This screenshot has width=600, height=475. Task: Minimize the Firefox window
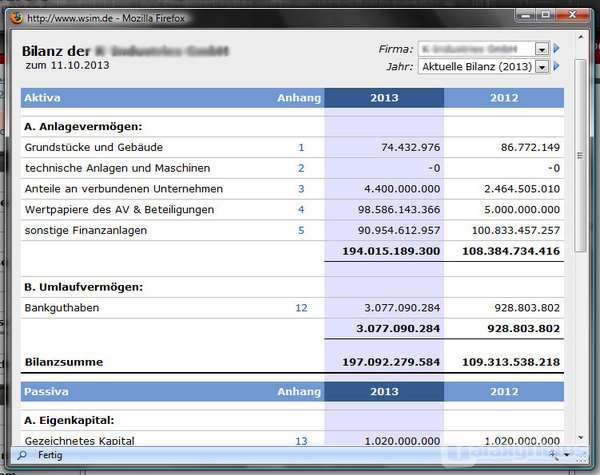[x=526, y=15]
